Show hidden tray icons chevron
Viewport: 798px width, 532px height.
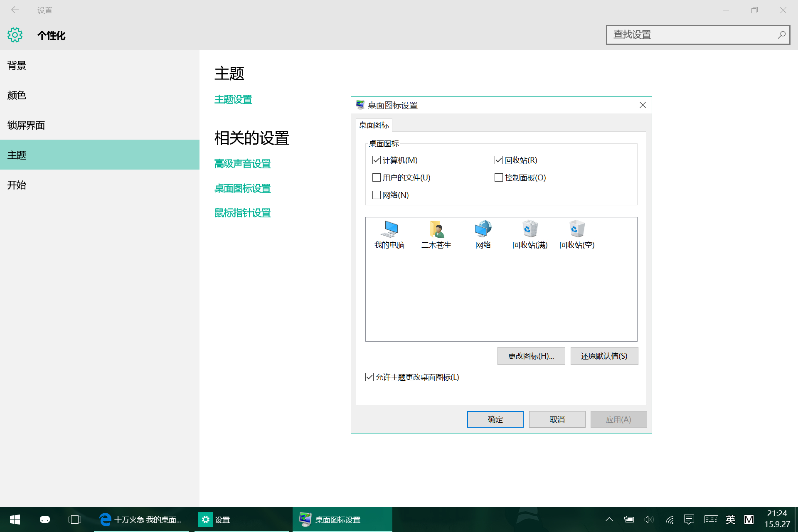(x=609, y=520)
